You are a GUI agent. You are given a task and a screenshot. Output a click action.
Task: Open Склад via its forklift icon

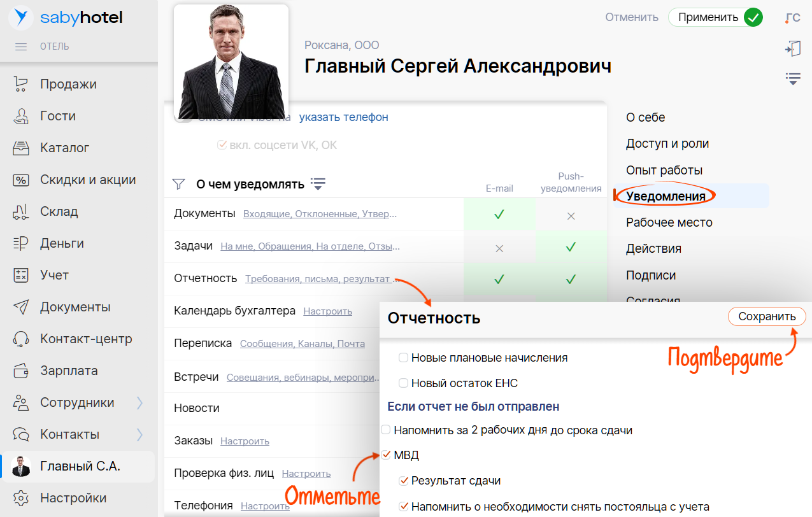(20, 211)
